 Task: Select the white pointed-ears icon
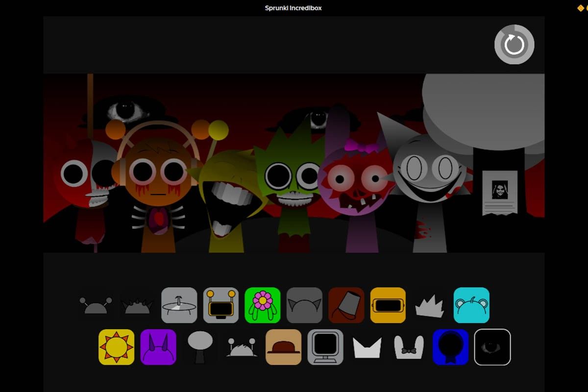click(367, 347)
